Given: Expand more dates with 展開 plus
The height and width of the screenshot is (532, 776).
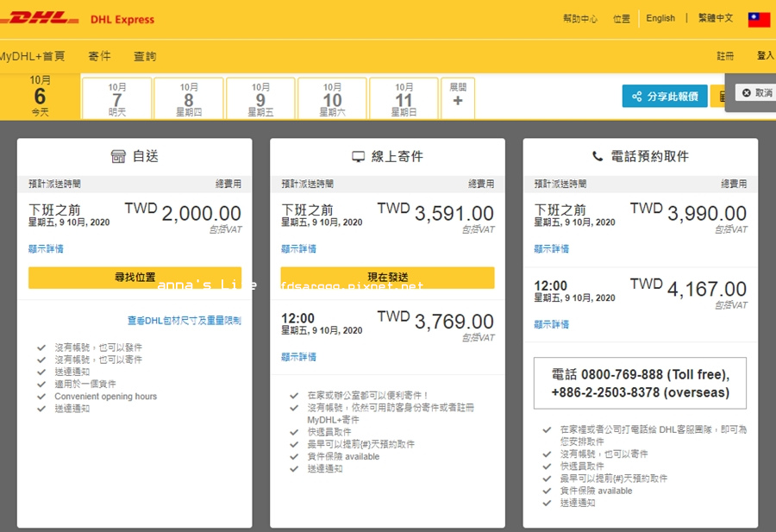Looking at the screenshot, I should tap(458, 98).
